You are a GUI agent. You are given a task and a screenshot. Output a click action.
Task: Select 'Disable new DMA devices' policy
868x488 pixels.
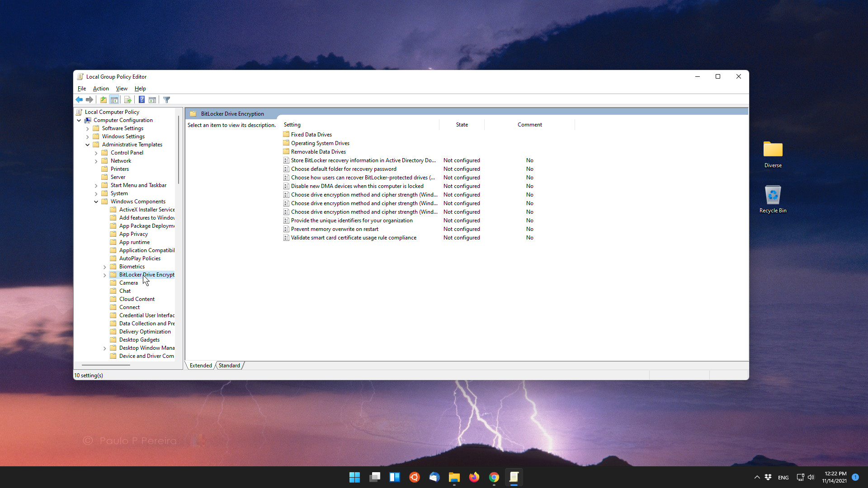(x=357, y=186)
